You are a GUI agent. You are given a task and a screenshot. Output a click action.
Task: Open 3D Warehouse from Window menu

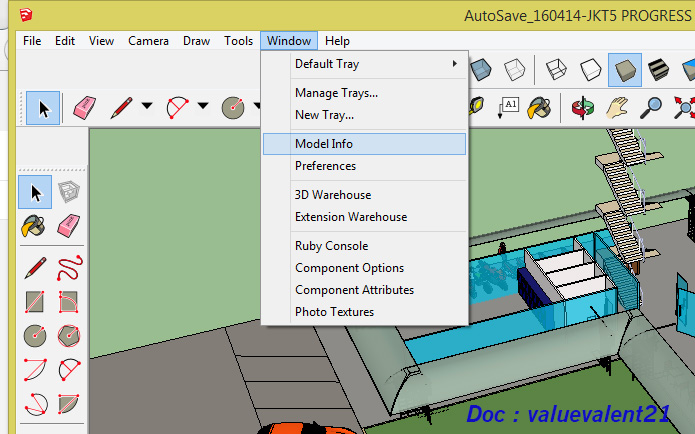tap(364, 195)
